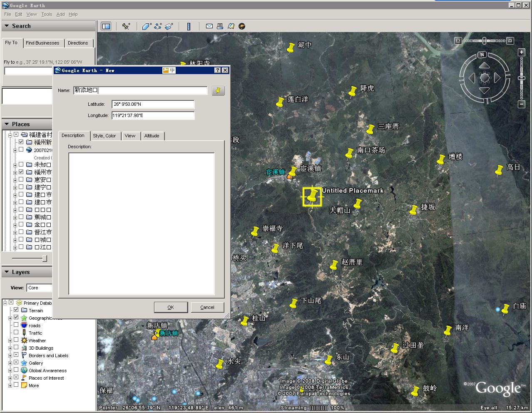Expand the 蕉城 folder in Places
The image size is (532, 413).
pyautogui.click(x=15, y=217)
